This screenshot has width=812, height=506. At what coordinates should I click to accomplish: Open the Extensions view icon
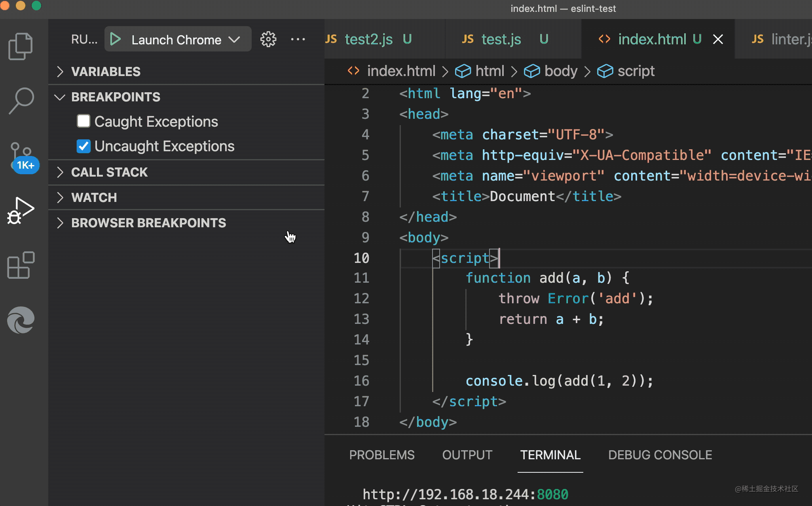21,265
